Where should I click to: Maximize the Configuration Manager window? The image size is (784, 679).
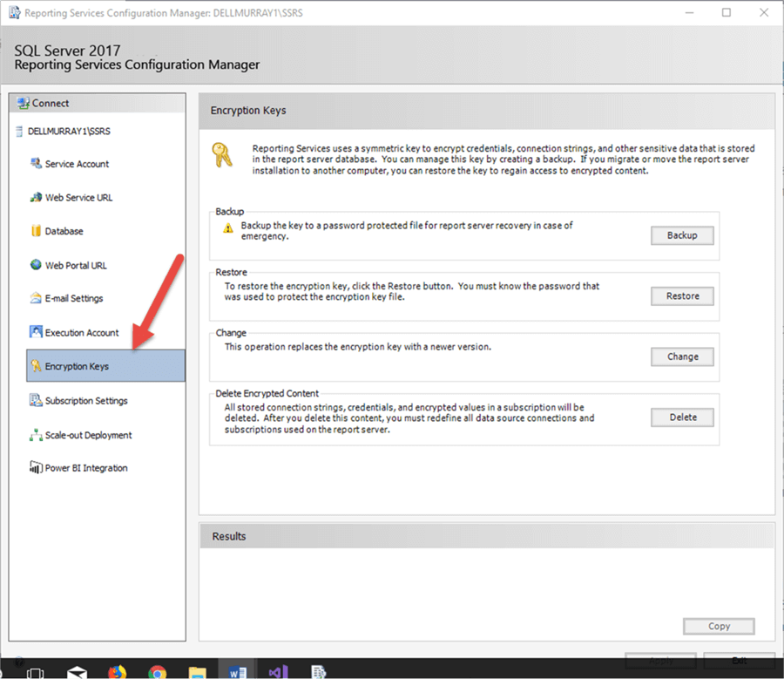tap(726, 12)
